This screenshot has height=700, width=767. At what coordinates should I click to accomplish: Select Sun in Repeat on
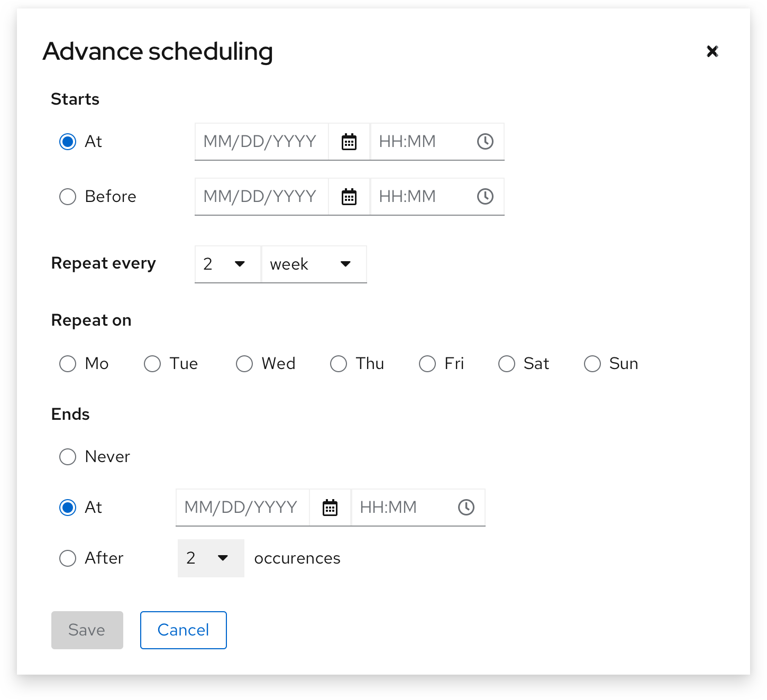click(x=592, y=364)
